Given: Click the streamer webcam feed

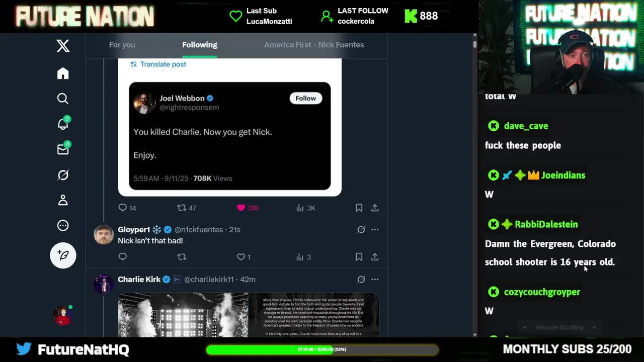Looking at the screenshot, I should [x=561, y=48].
